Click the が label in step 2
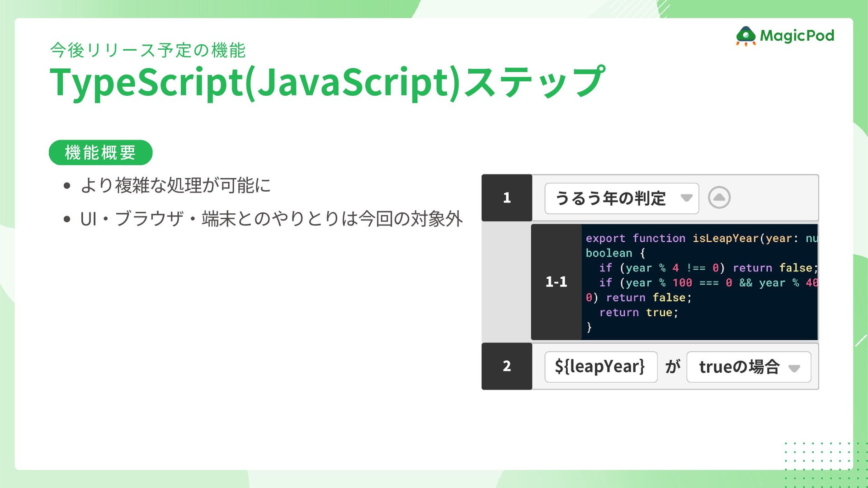Image resolution: width=868 pixels, height=488 pixels. tap(672, 366)
